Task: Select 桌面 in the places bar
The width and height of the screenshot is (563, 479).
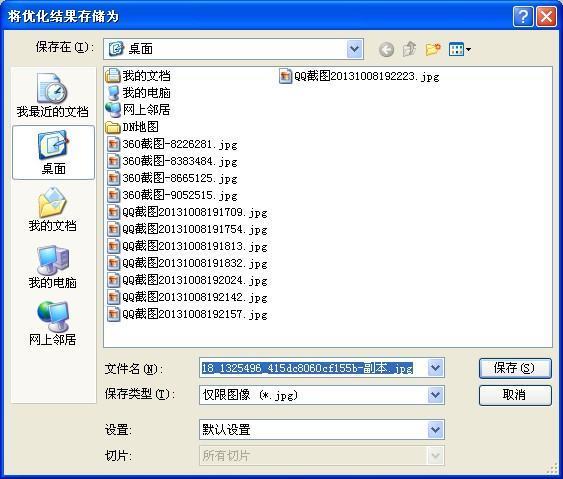Action: point(53,153)
